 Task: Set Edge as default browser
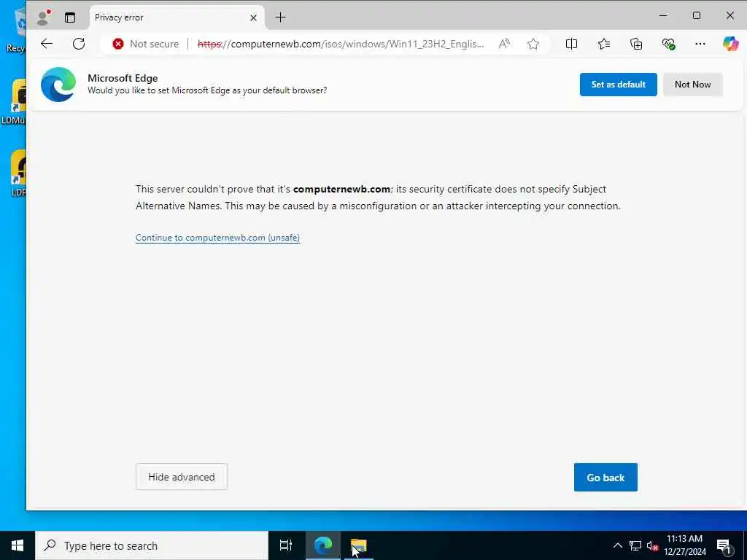pyautogui.click(x=619, y=85)
